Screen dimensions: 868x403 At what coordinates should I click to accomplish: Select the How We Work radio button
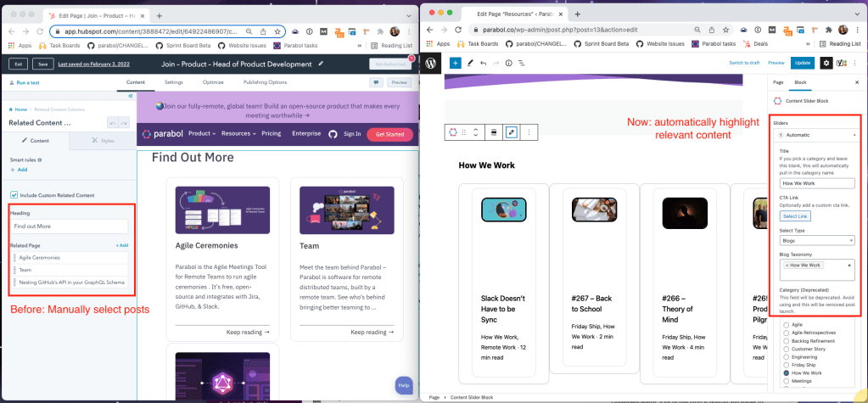point(786,373)
